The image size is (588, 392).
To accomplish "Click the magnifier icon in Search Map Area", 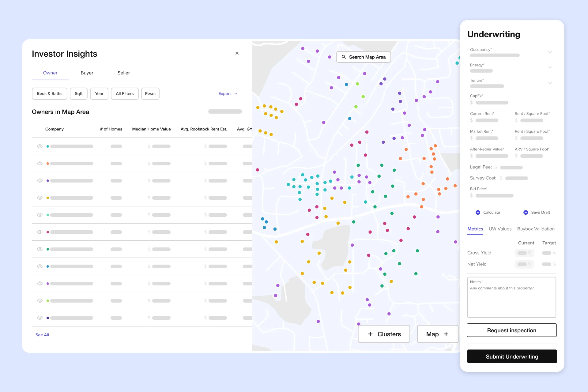I will 344,57.
